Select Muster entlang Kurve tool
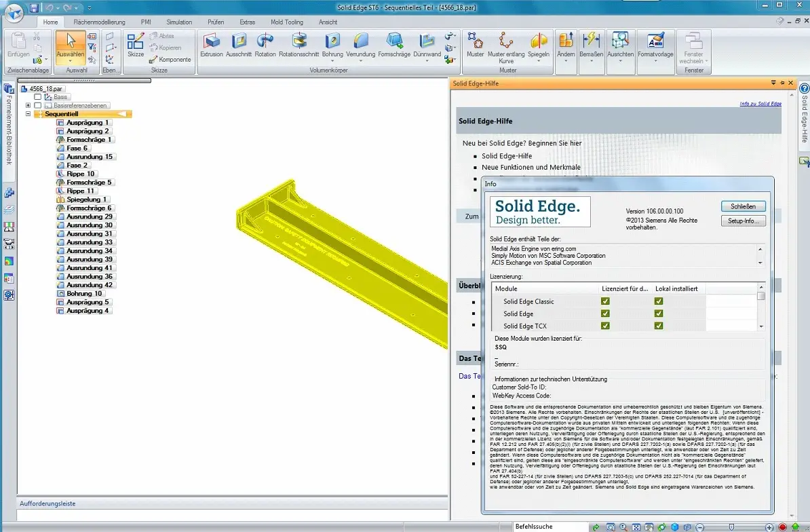 [x=505, y=47]
